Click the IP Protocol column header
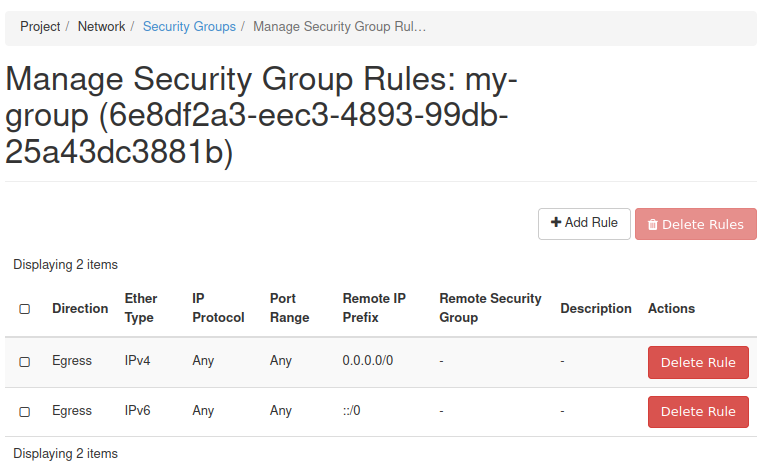The width and height of the screenshot is (763, 467). click(x=218, y=308)
